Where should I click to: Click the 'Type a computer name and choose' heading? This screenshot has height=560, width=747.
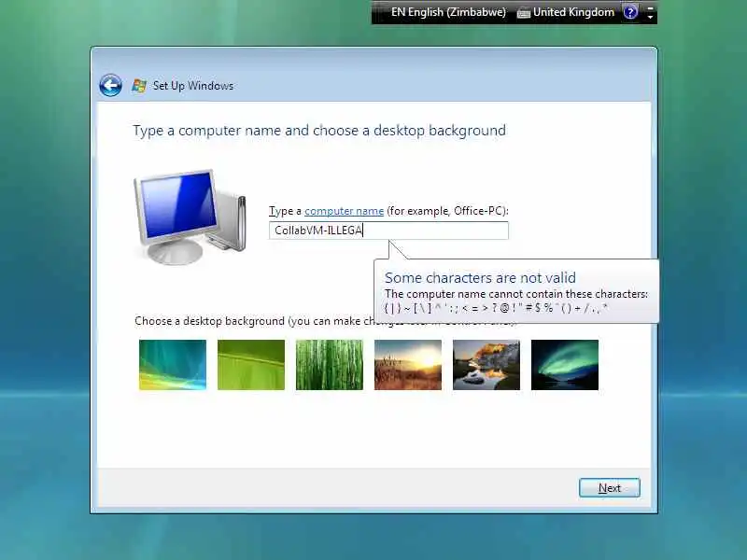click(319, 131)
